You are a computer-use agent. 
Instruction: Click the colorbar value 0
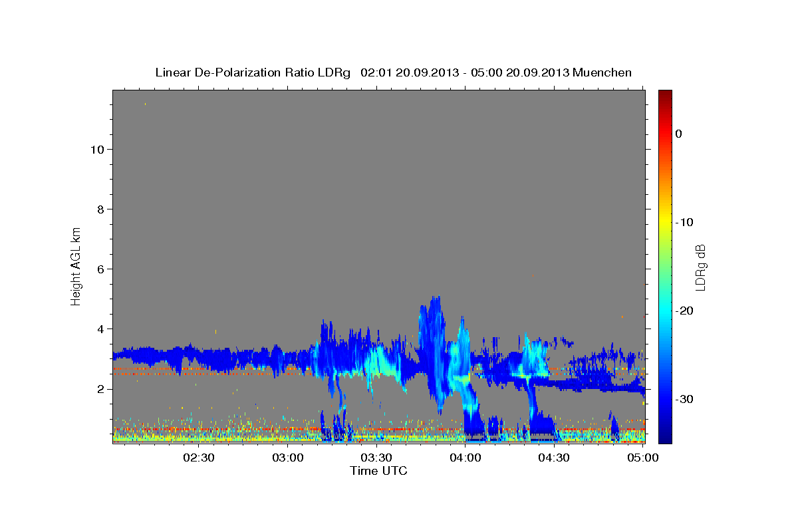coord(679,134)
